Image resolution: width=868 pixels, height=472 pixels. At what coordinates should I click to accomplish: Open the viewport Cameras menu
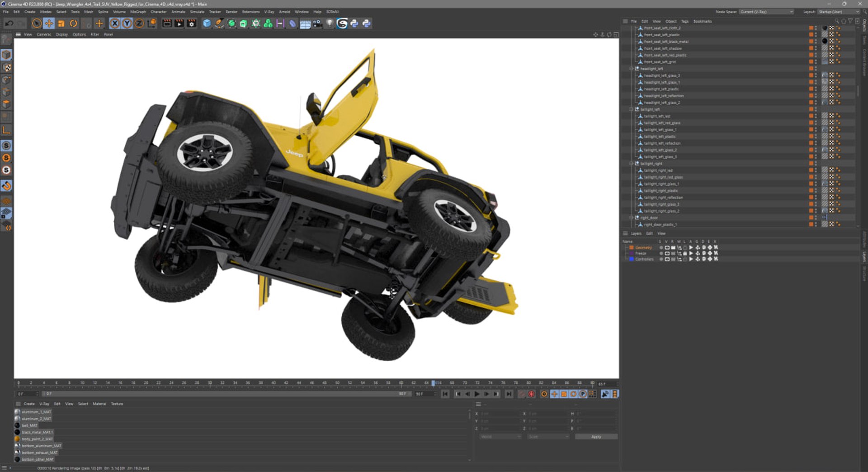44,34
